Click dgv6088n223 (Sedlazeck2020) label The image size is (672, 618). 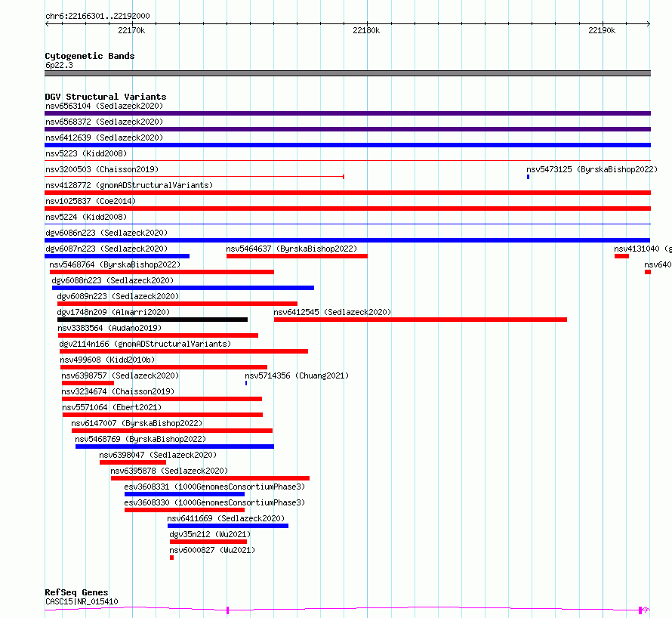[x=113, y=280]
